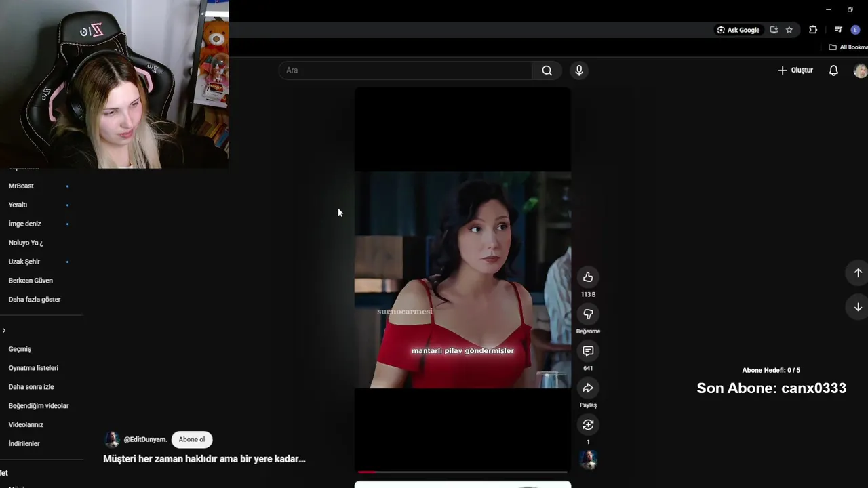Go to previous Short with up arrow

tap(858, 272)
